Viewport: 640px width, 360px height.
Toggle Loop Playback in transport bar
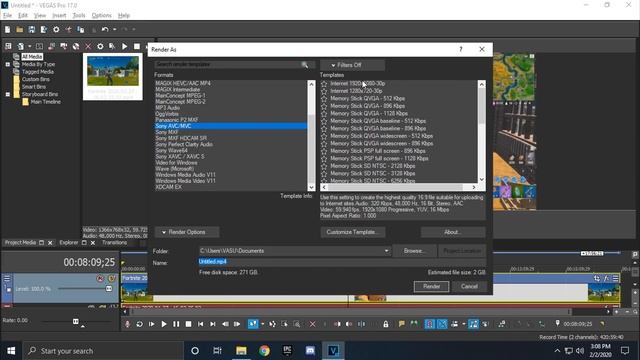[139, 324]
